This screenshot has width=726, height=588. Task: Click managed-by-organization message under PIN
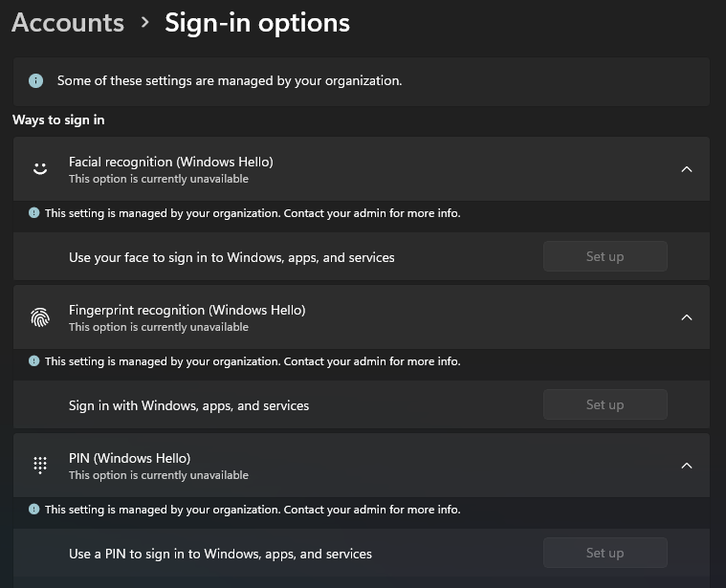coord(253,510)
